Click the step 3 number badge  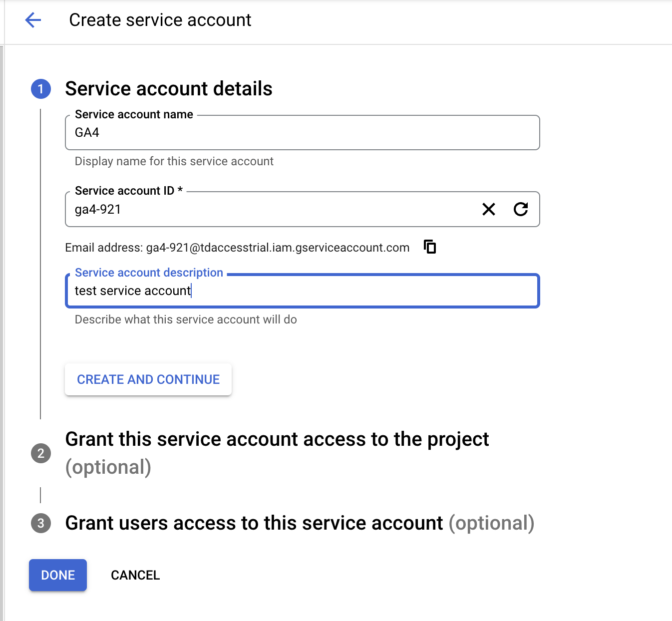(x=41, y=523)
